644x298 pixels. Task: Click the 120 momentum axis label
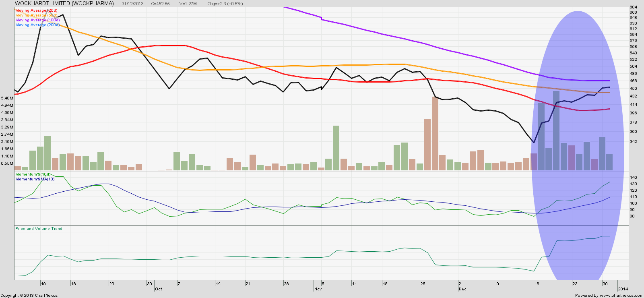click(x=633, y=190)
